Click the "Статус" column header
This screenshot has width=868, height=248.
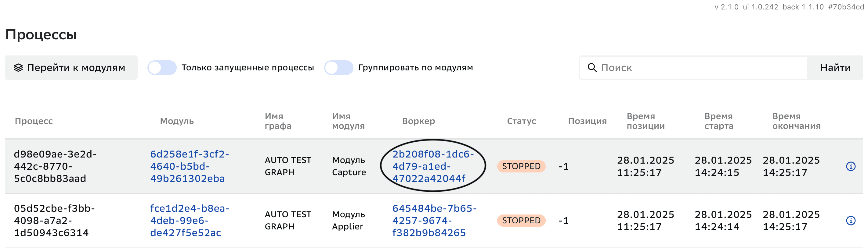[521, 121]
